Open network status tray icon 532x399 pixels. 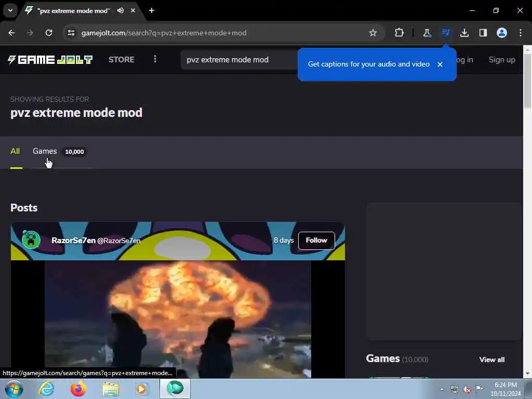tap(454, 390)
